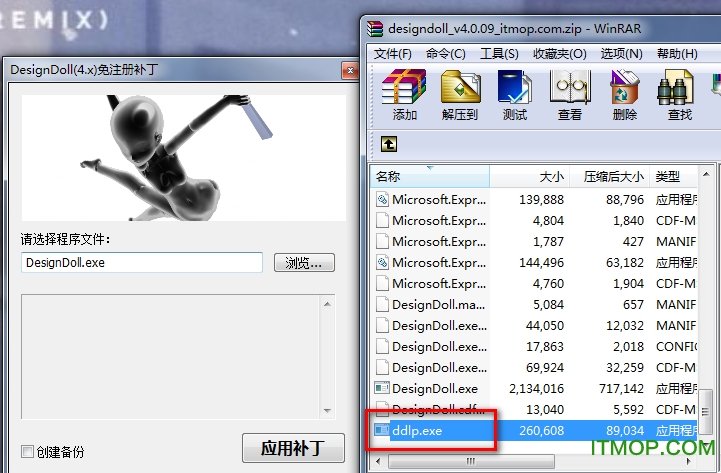Select the DesignDoll.exe file in archive list
This screenshot has height=473, width=721.
[534, 389]
